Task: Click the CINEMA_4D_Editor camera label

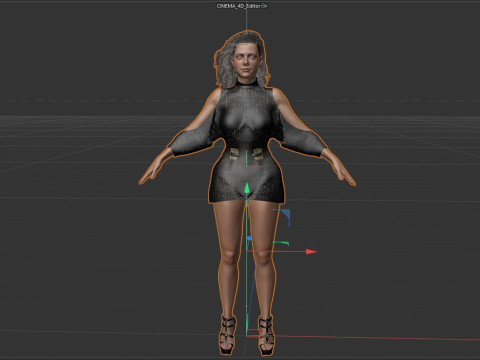Action: 239,6
